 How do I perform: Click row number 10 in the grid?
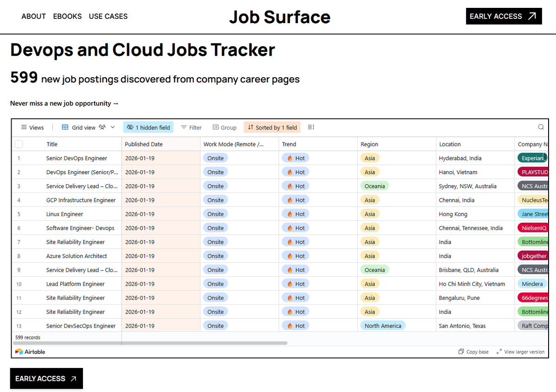click(x=19, y=284)
